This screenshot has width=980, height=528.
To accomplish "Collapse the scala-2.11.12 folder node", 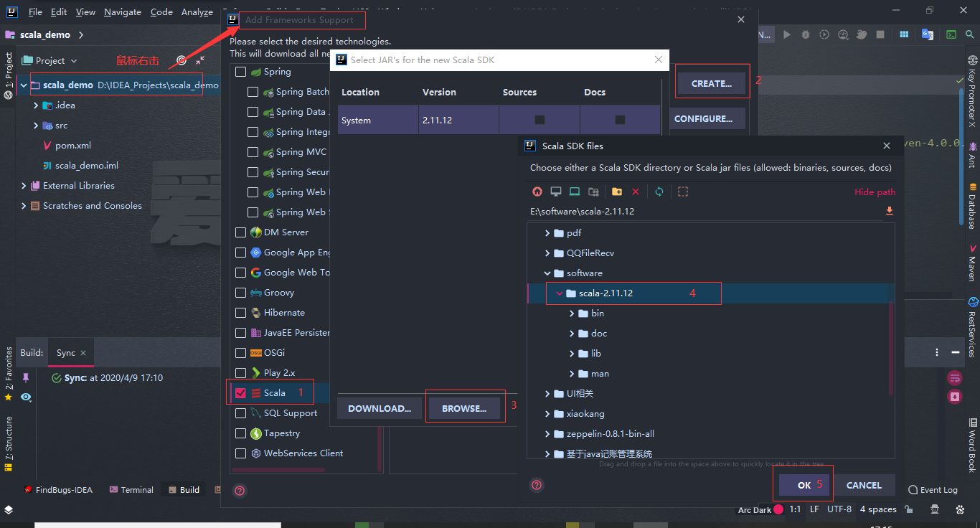I will [560, 293].
